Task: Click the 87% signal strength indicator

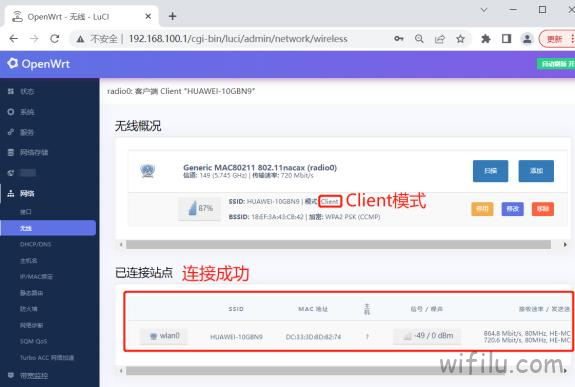Action: tap(200, 208)
